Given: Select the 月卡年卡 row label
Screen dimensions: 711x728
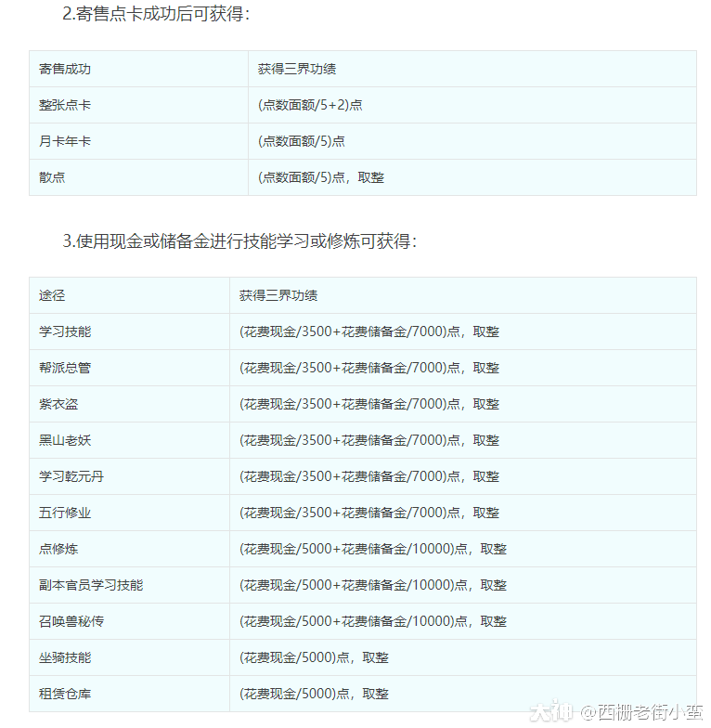Looking at the screenshot, I should [65, 141].
